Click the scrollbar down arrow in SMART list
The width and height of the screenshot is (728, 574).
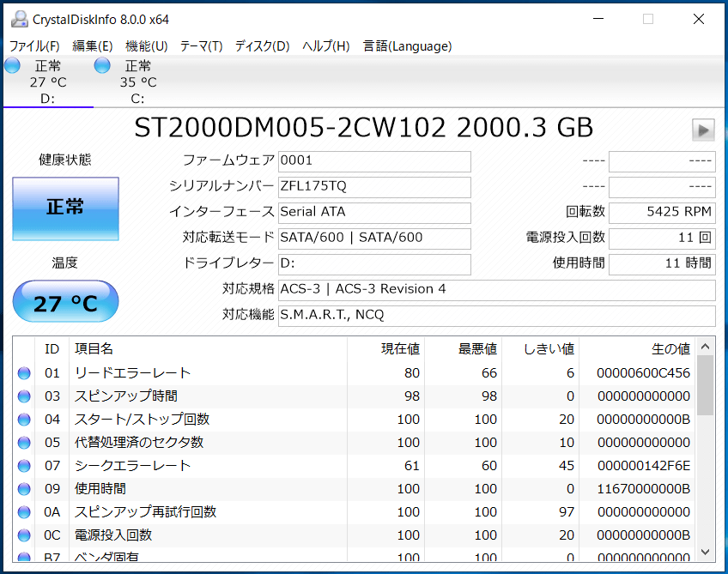706,552
